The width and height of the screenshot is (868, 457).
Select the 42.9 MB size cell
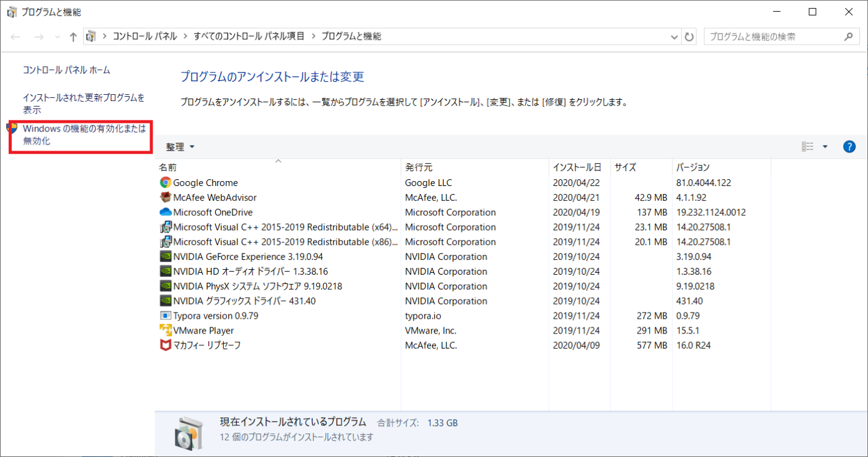click(x=650, y=198)
